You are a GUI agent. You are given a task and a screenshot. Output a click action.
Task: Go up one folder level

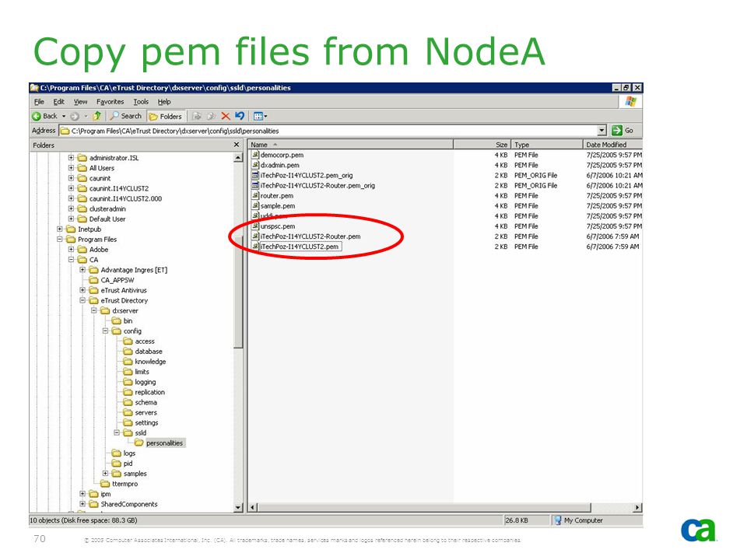coord(96,116)
